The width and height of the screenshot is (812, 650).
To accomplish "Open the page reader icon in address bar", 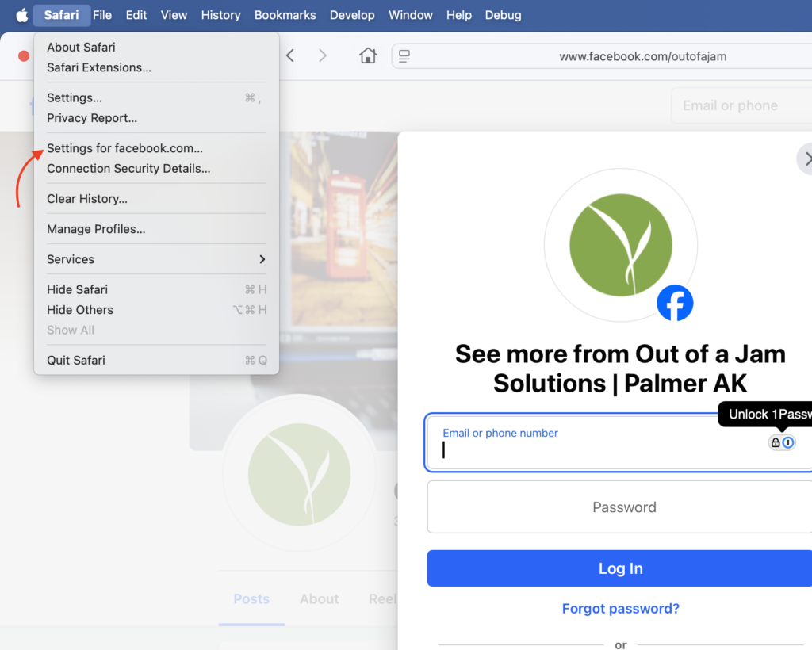I will tap(404, 56).
